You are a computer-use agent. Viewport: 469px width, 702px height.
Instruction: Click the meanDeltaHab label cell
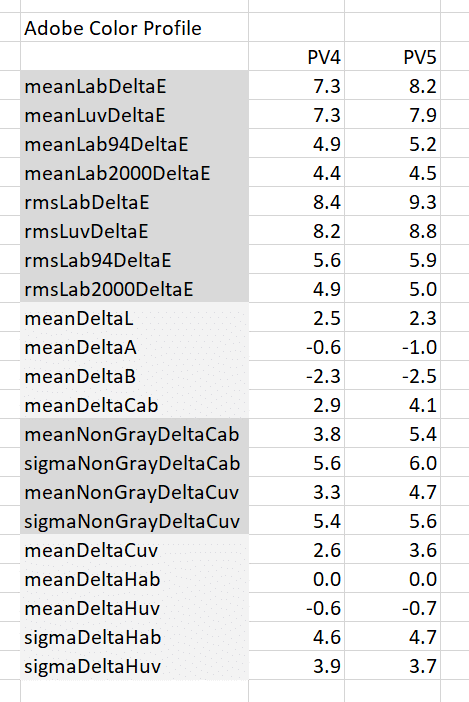click(x=134, y=578)
